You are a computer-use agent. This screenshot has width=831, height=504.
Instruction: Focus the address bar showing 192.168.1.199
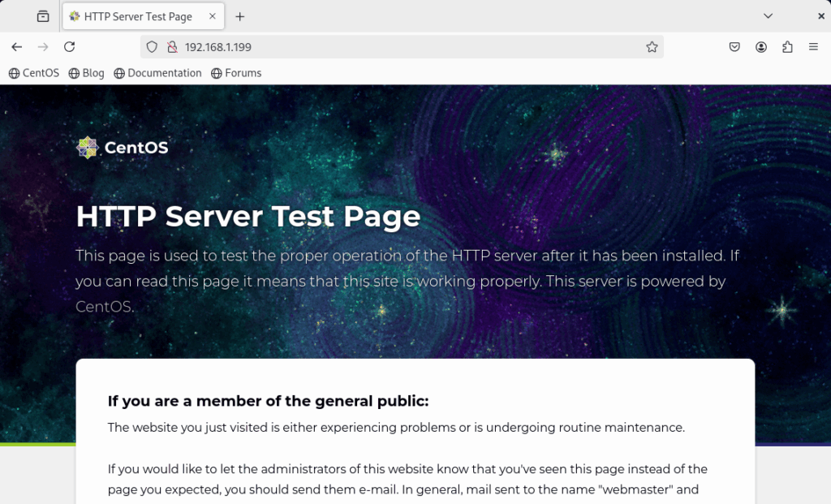(402, 47)
